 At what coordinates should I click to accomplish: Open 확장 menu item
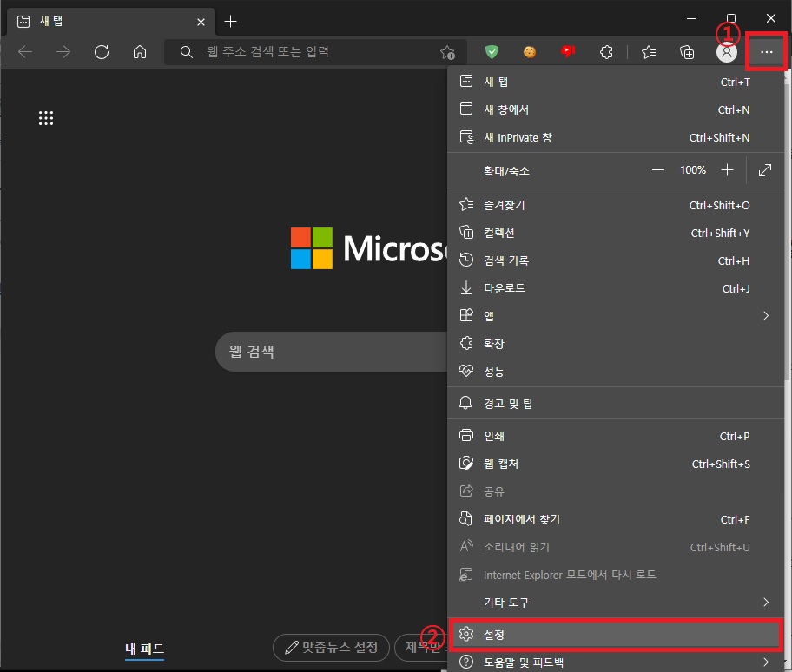[615, 344]
